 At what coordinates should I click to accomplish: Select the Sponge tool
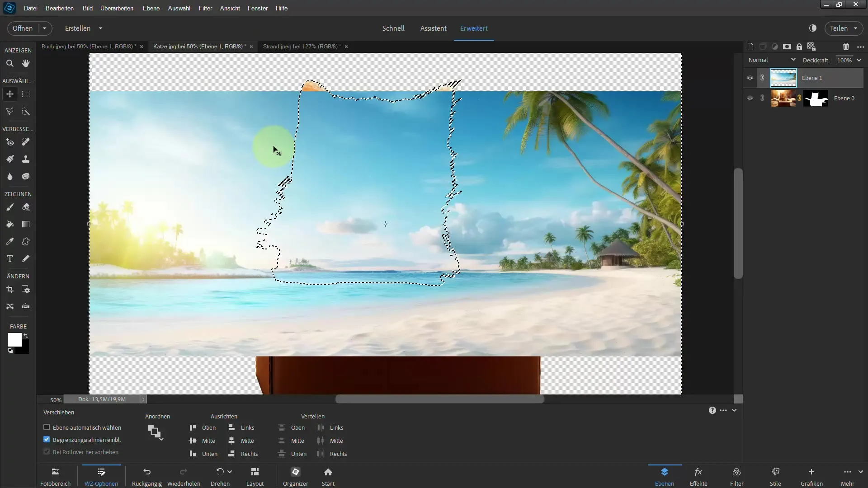[26, 176]
